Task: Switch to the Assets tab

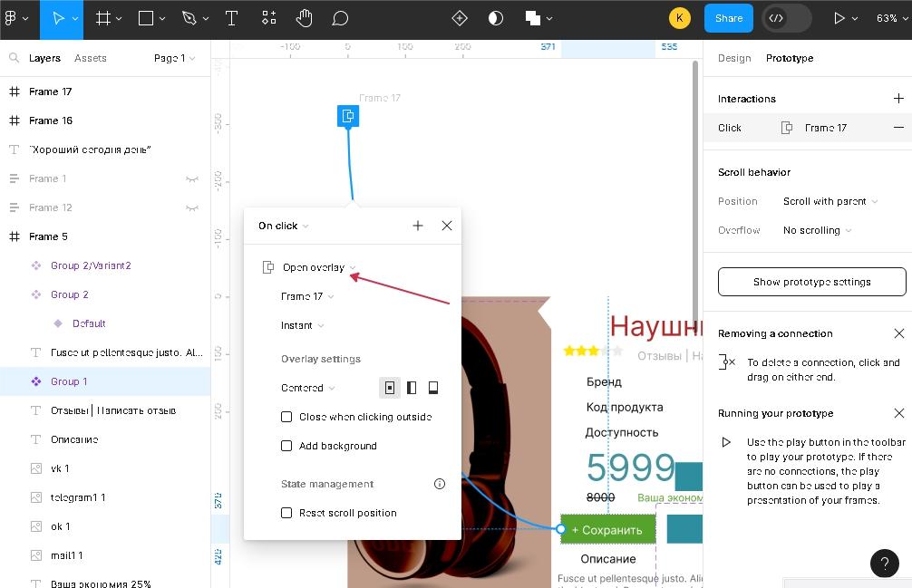Action: tap(91, 58)
